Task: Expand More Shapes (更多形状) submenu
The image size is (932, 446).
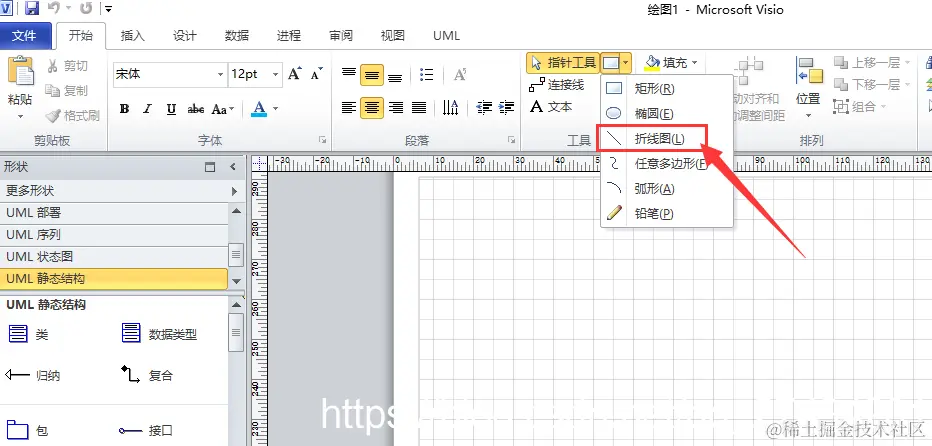Action: point(122,191)
